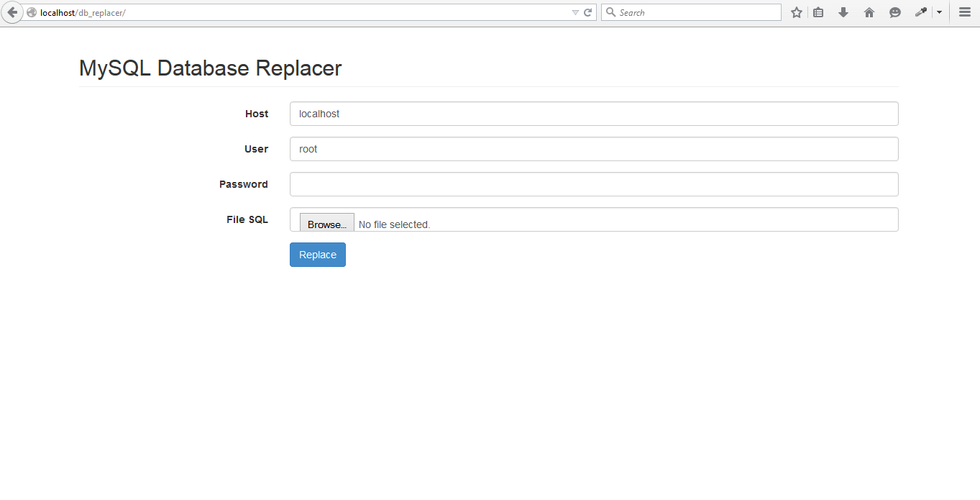Expand the address bar history dropdown

[x=574, y=12]
